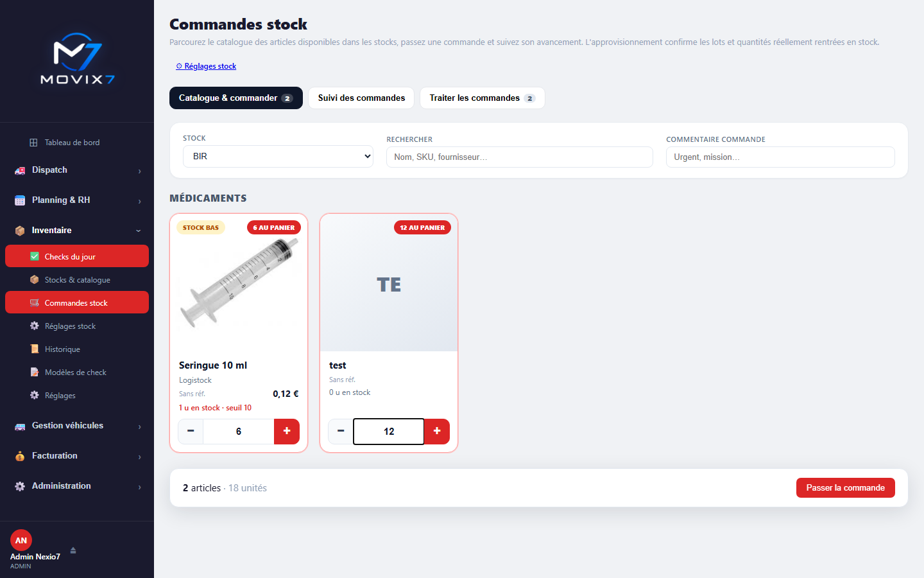Click the AN user avatar
Screen dimensions: 924x578
pyautogui.click(x=21, y=540)
